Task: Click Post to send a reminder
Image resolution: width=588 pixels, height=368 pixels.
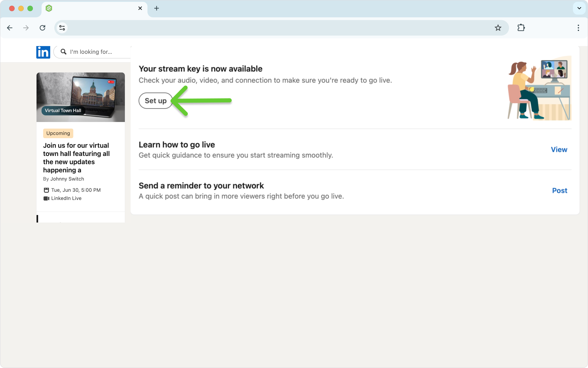Action: pyautogui.click(x=559, y=190)
